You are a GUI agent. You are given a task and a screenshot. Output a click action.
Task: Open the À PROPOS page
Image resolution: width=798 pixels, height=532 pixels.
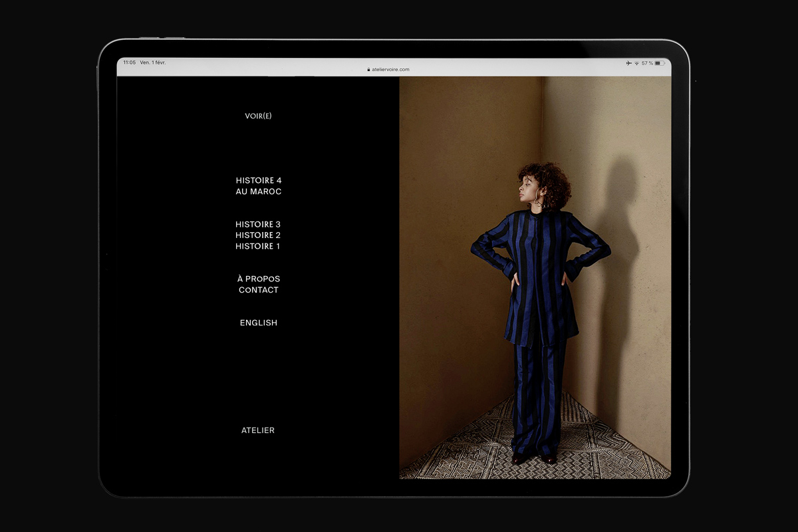258,279
